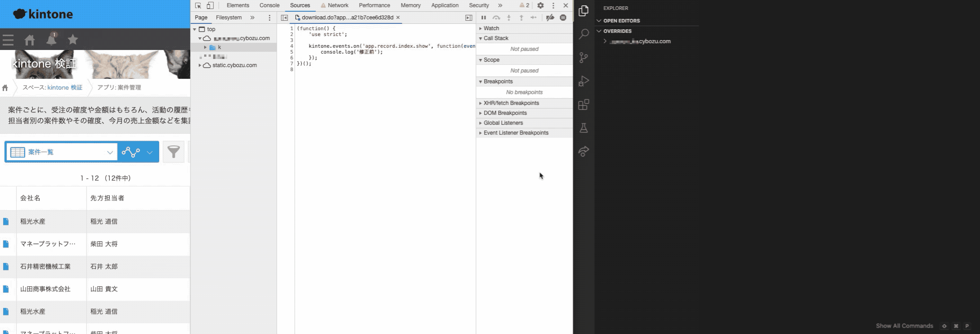Open the kintone notifications bell
980x334 pixels.
pyautogui.click(x=51, y=40)
